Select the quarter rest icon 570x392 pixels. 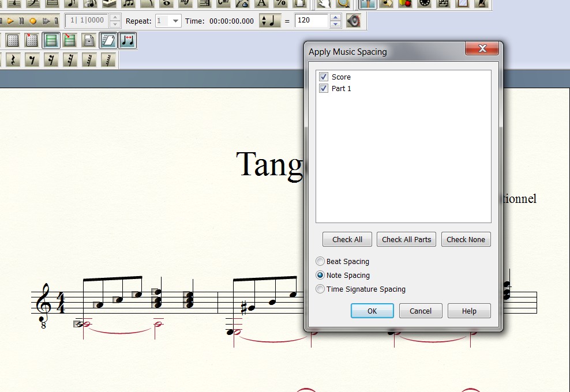tap(13, 59)
